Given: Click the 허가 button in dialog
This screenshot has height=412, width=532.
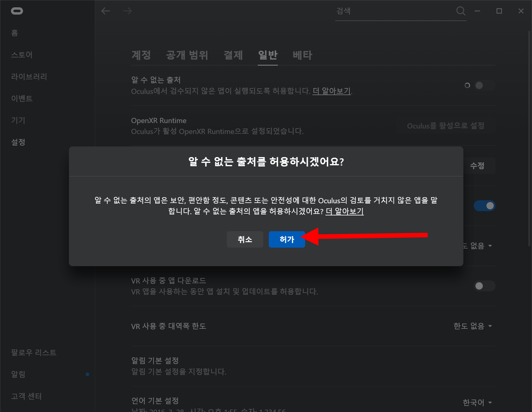Looking at the screenshot, I should pyautogui.click(x=287, y=239).
